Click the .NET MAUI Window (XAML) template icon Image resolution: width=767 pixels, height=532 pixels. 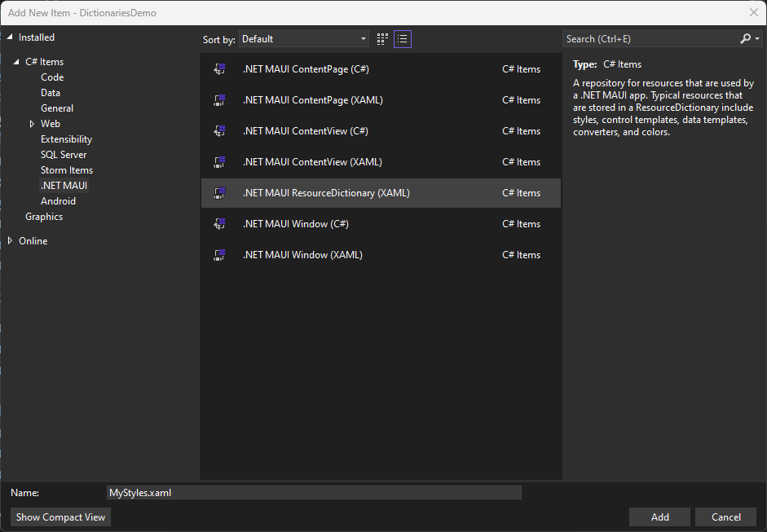click(x=219, y=255)
